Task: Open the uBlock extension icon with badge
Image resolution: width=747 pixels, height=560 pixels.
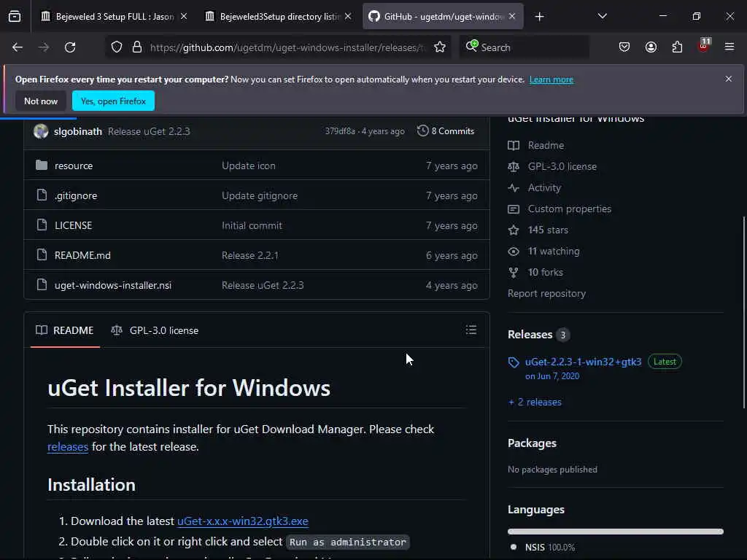Action: 704,46
